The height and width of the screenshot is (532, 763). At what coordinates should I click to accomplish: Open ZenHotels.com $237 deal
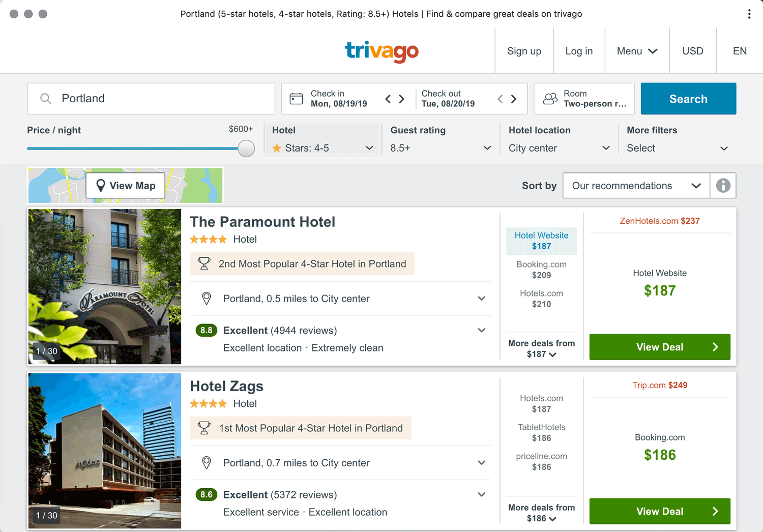[660, 221]
